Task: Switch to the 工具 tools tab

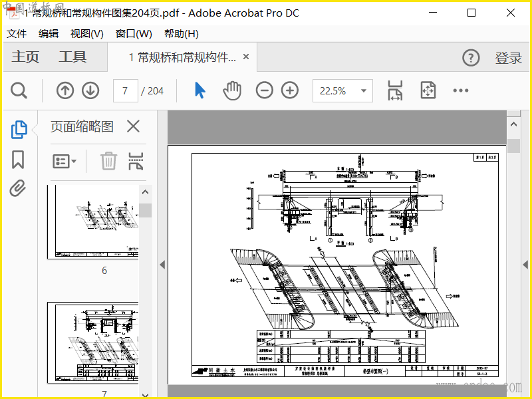Action: coord(72,57)
